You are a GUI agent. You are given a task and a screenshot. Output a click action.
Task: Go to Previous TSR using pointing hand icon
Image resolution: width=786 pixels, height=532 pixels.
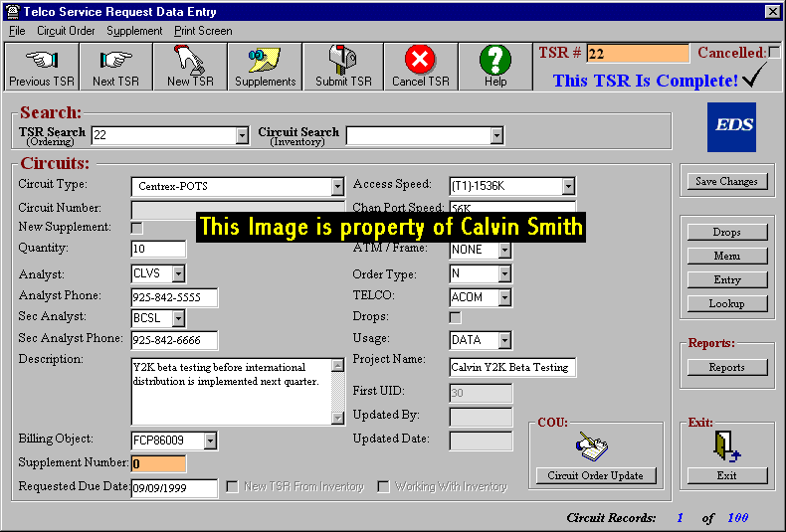click(42, 66)
